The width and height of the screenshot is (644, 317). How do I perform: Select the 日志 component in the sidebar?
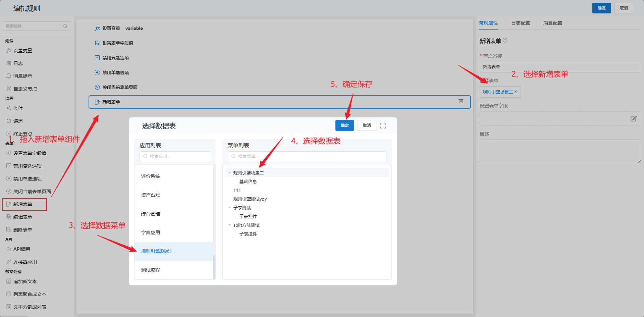[18, 63]
